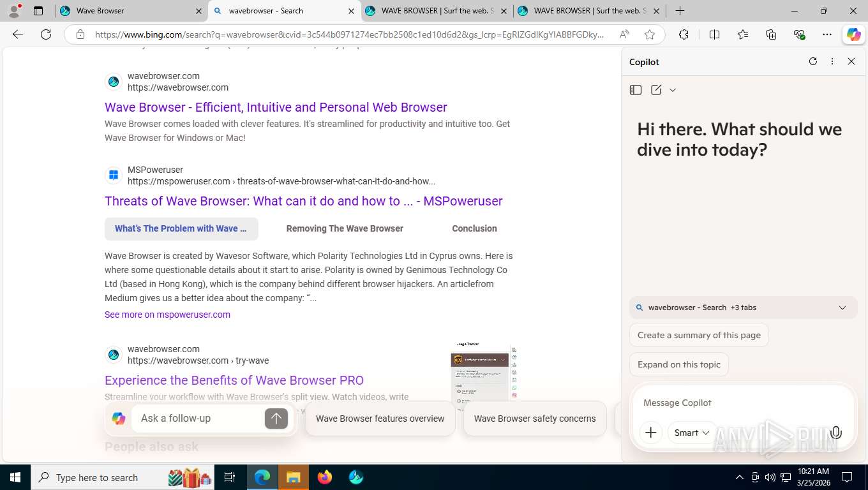The image size is (868, 490).
Task: Click the MSPoweruser site favicon
Action: 114,175
